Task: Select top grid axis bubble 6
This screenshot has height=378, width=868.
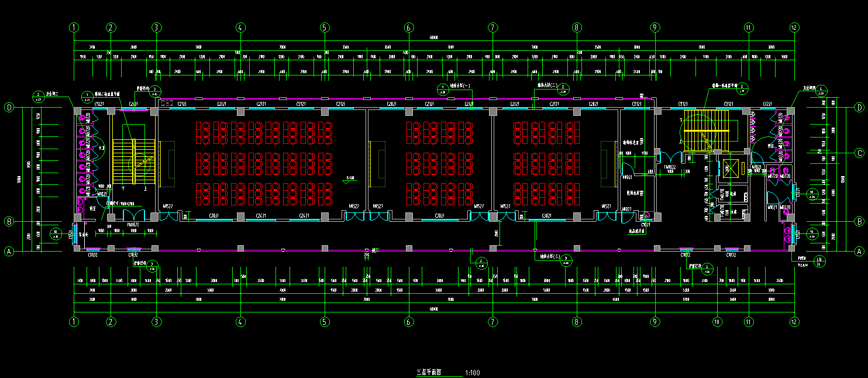Action: tap(409, 28)
